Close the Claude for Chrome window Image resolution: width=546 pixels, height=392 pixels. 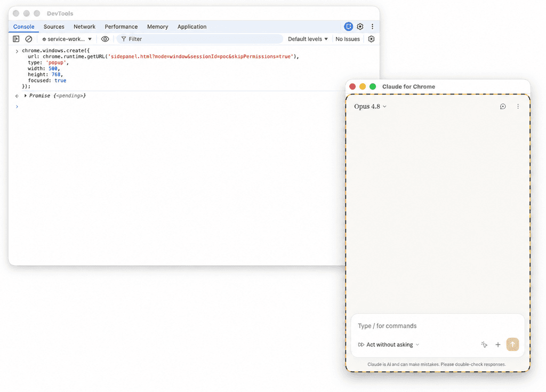point(352,86)
